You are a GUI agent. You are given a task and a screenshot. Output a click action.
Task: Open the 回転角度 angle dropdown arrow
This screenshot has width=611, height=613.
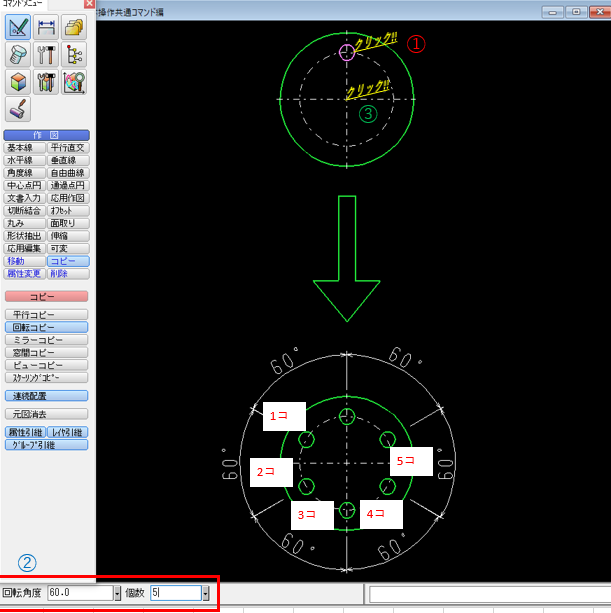pos(118,594)
